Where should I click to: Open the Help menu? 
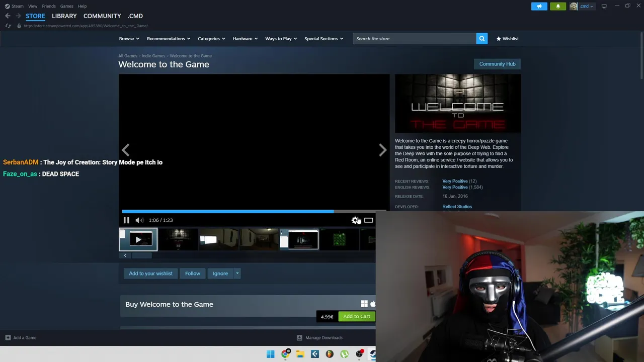[82, 6]
